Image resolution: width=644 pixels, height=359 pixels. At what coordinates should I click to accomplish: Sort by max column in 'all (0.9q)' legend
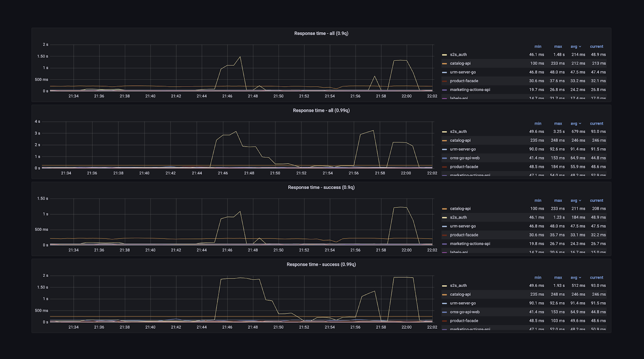558,47
